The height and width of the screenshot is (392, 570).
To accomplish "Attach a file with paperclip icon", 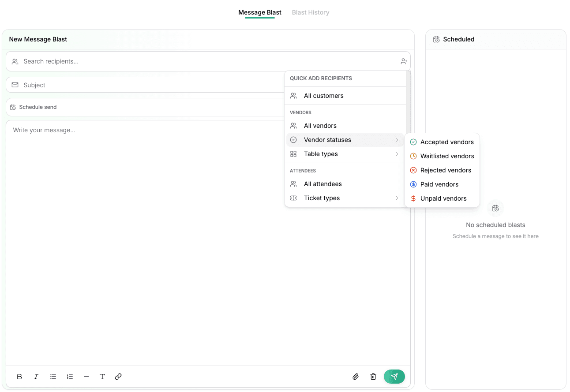I will [x=356, y=377].
